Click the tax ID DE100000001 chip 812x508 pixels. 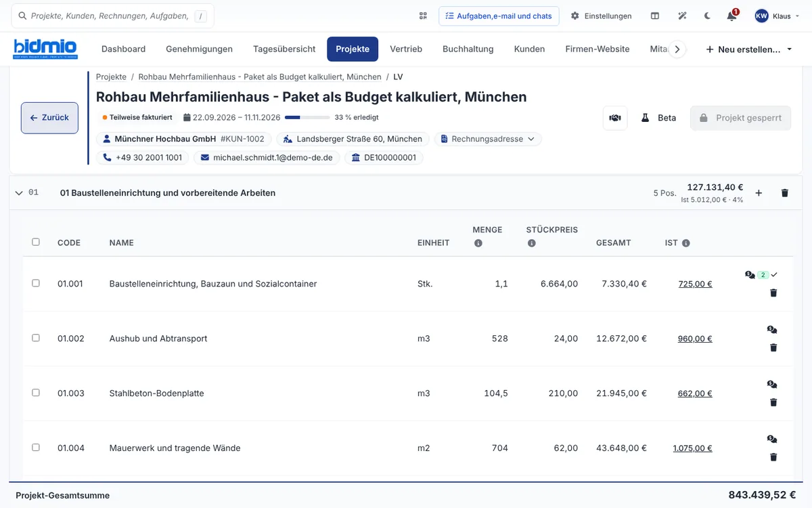click(x=384, y=158)
